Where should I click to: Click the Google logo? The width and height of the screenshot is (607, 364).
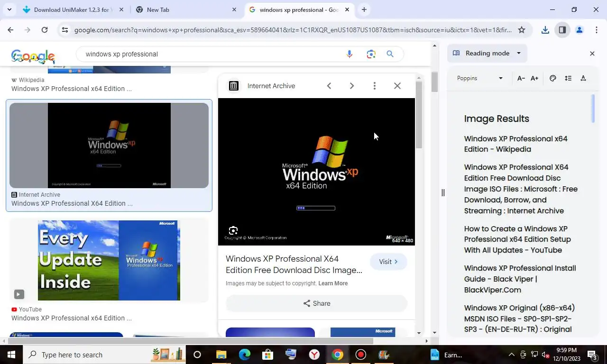(33, 56)
